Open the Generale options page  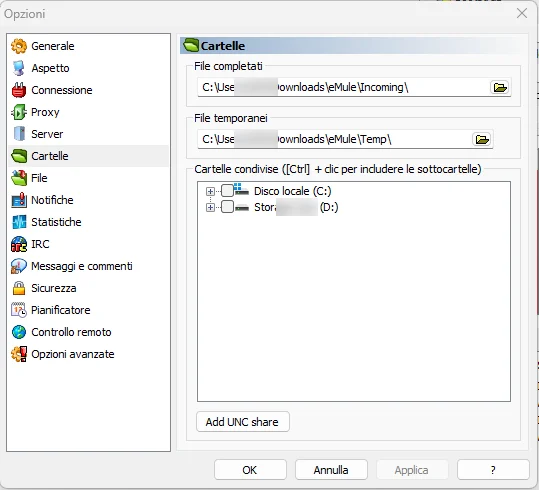(88, 46)
